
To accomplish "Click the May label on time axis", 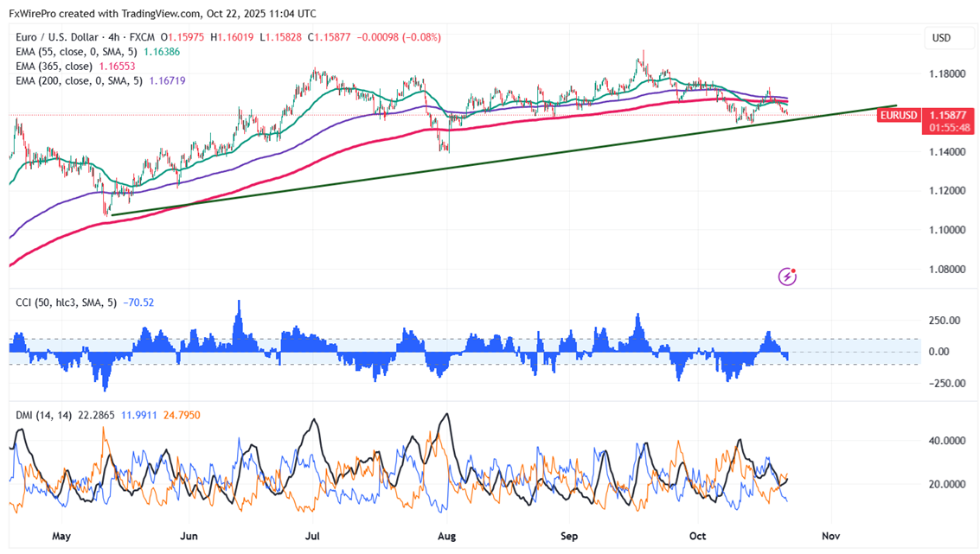I will [61, 536].
